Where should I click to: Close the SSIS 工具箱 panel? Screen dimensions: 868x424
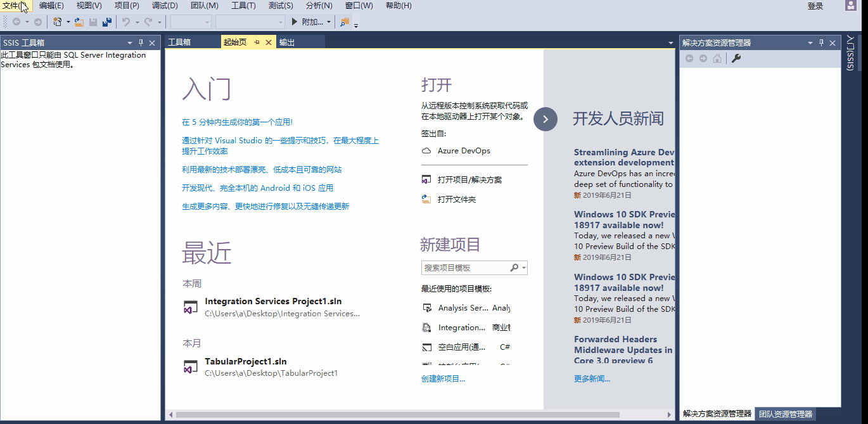coord(152,42)
